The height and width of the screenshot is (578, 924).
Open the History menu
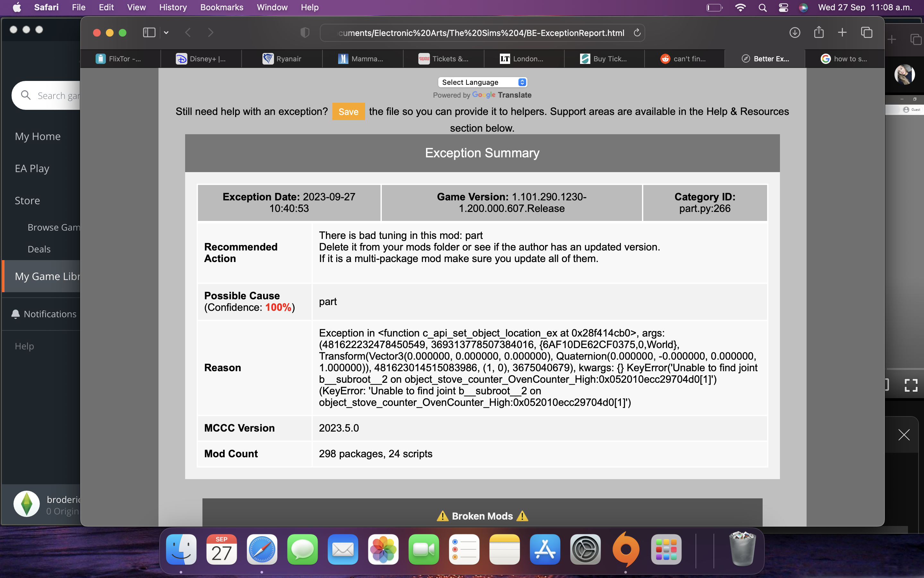coord(173,7)
